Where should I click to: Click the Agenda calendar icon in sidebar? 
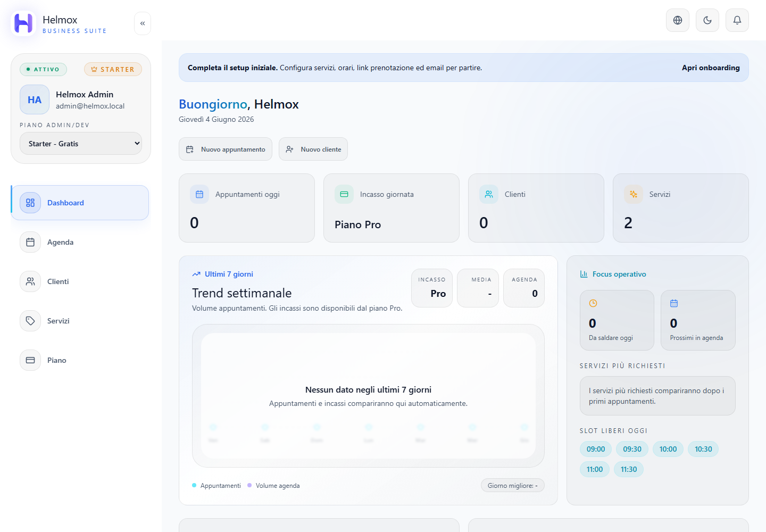(x=30, y=242)
